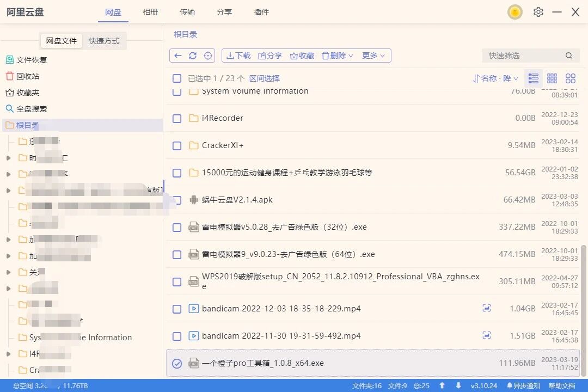
Task: Switch to 快捷方式 tab
Action: 104,41
